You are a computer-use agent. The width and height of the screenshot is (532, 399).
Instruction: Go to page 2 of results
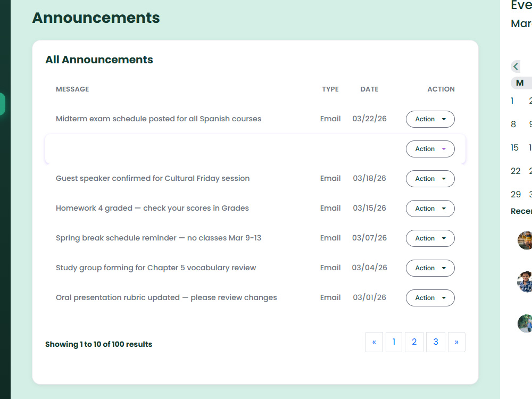point(414,342)
